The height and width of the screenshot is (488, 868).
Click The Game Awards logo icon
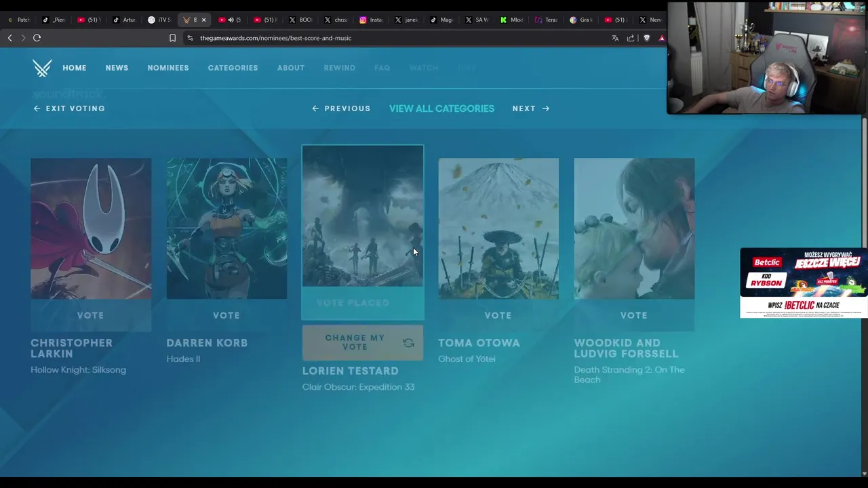(42, 68)
